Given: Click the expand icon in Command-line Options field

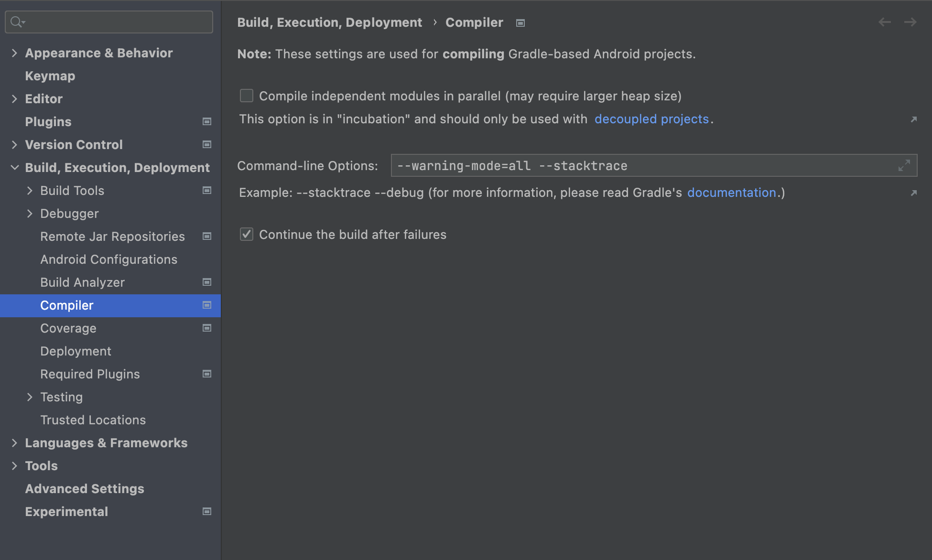Looking at the screenshot, I should click(x=904, y=166).
